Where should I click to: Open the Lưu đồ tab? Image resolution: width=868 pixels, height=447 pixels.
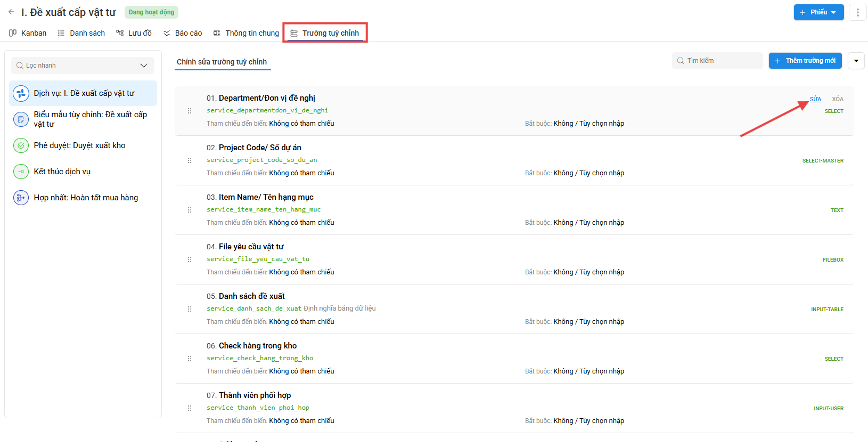coord(134,33)
